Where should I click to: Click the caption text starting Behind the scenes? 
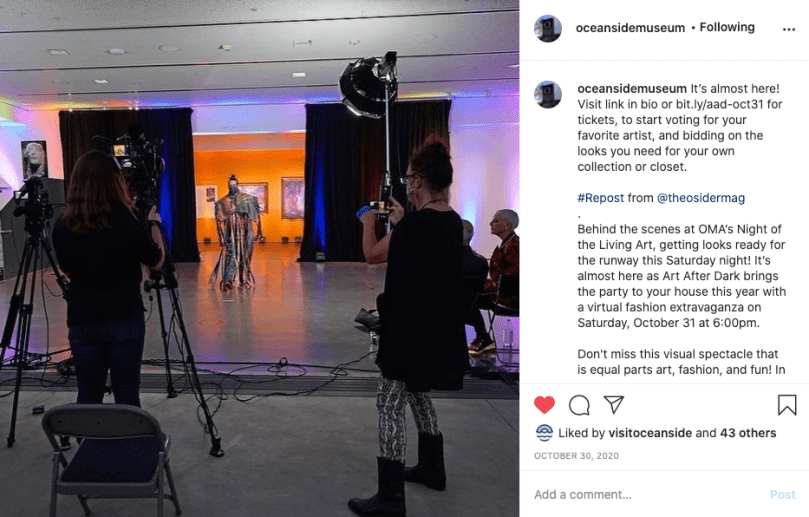click(x=682, y=276)
